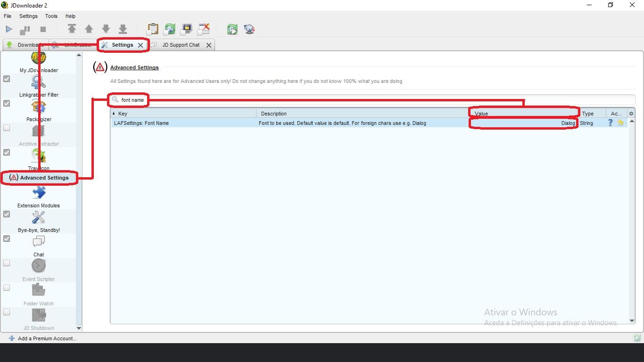Enable the Event Scripter checkbox

tap(7, 263)
